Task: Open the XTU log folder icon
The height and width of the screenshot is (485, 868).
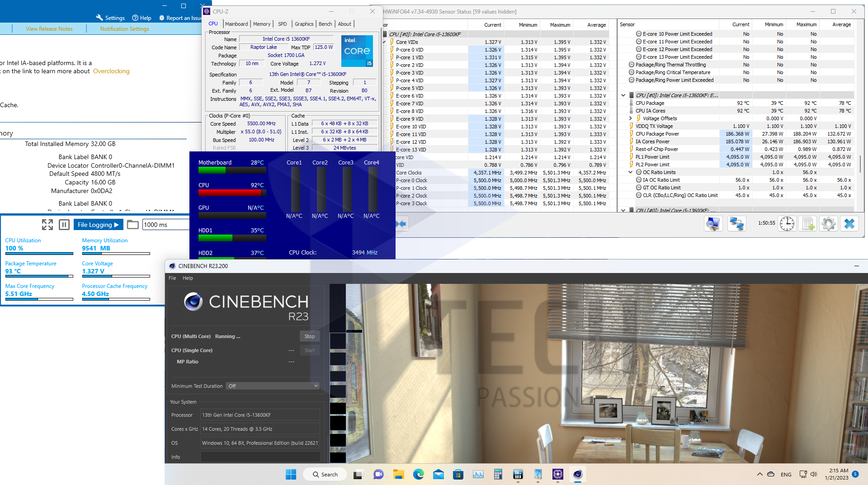Action: [132, 225]
